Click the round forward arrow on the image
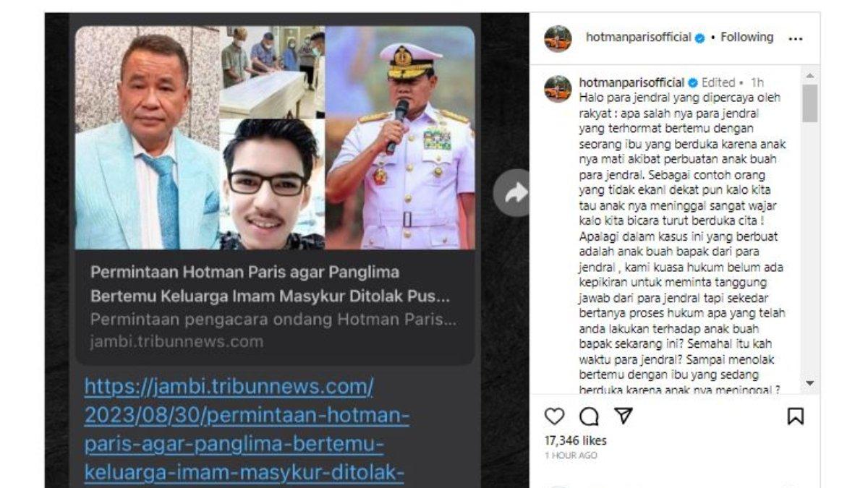Image resolution: width=868 pixels, height=488 pixels. point(514,192)
